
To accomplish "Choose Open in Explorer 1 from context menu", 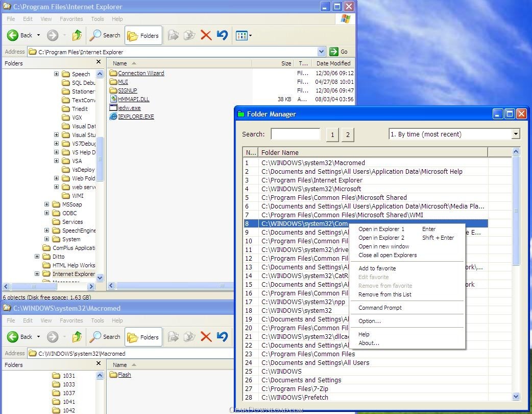I will click(x=407, y=229).
